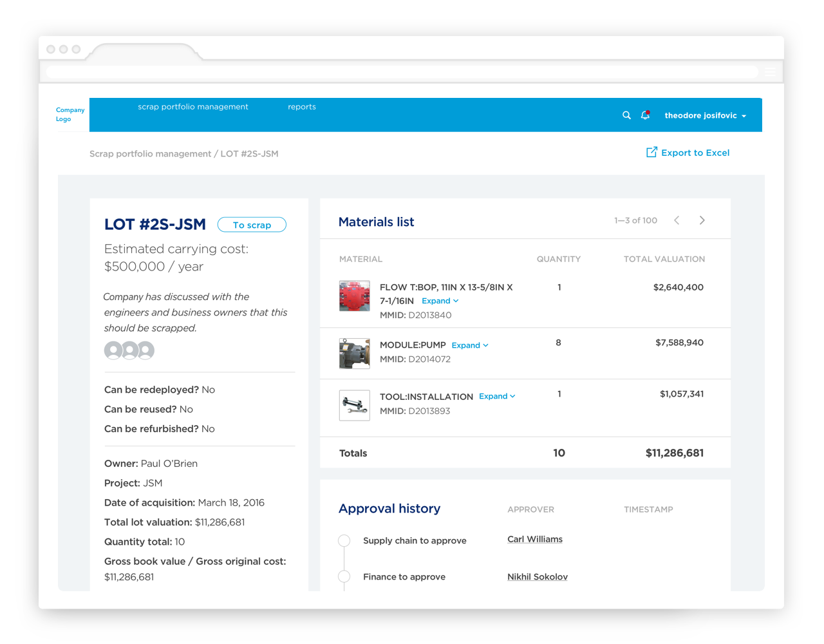The image size is (824, 644).
Task: Expand the TOOL:INSTALLATION material details
Action: pyautogui.click(x=497, y=396)
